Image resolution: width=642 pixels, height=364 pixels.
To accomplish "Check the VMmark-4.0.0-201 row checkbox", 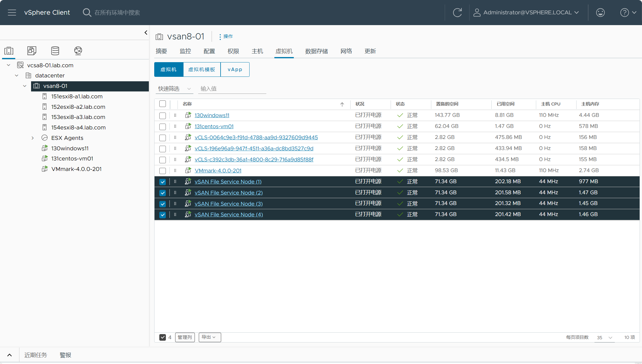I will [163, 171].
